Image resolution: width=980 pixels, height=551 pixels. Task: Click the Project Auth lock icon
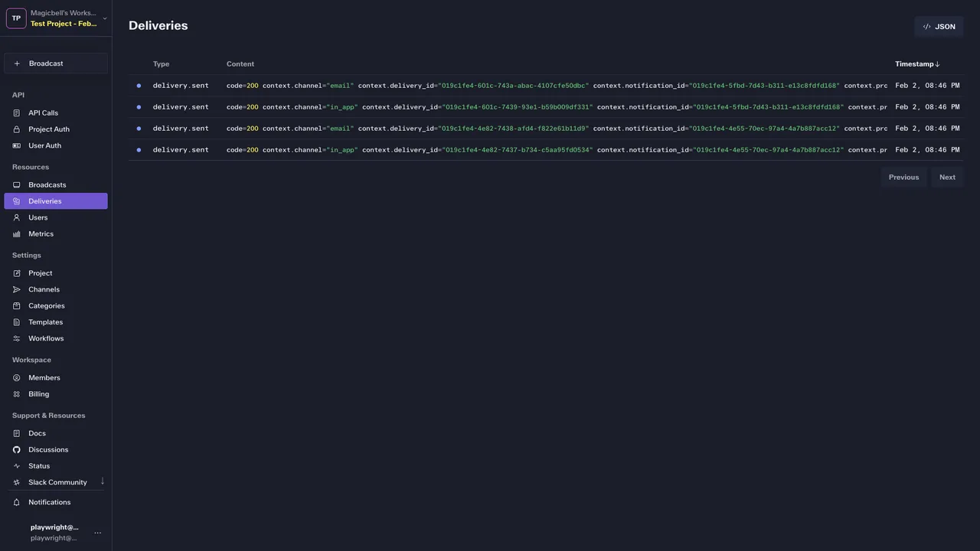(17, 129)
